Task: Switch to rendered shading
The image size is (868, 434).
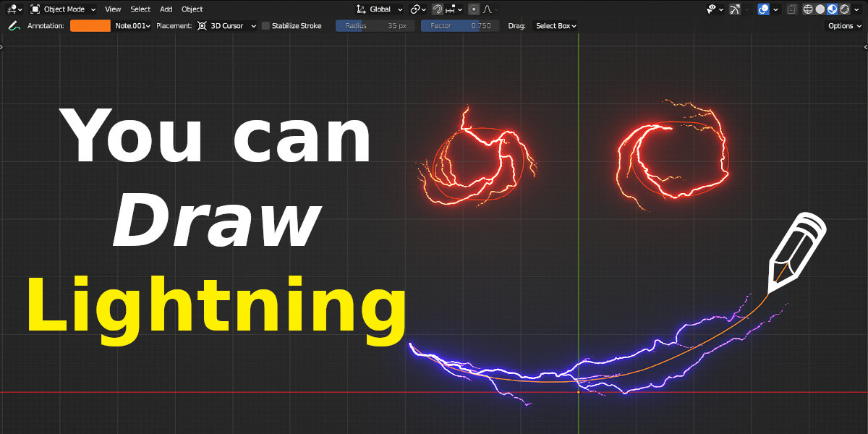Action: coord(844,9)
